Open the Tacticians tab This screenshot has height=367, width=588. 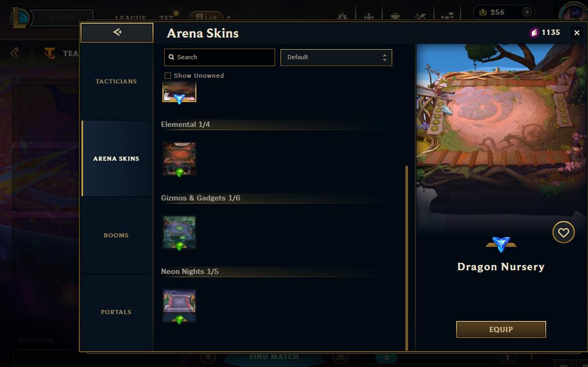pyautogui.click(x=116, y=81)
